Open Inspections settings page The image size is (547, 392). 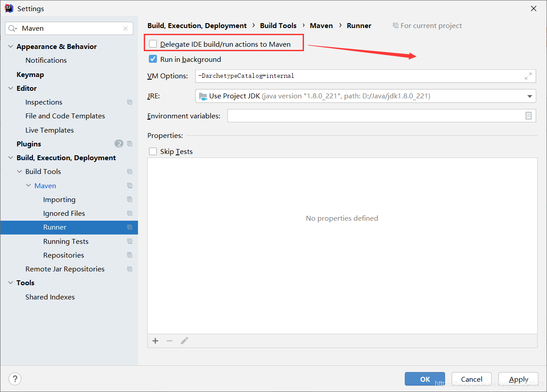pyautogui.click(x=44, y=102)
